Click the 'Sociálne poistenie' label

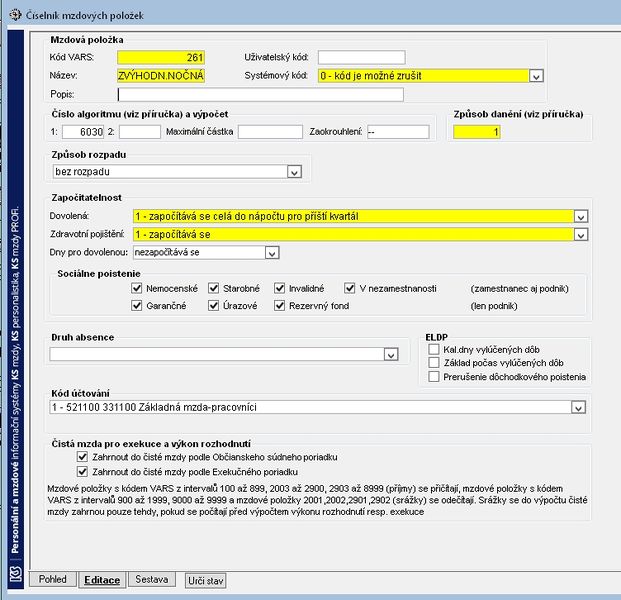(x=99, y=273)
